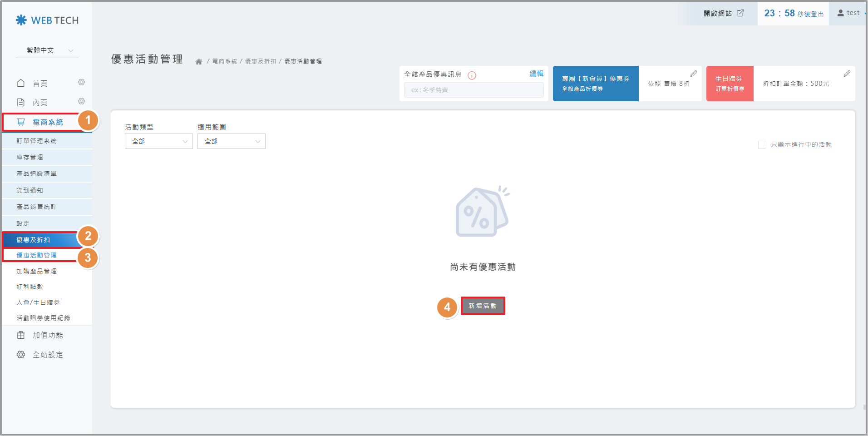The width and height of the screenshot is (868, 436).
Task: Select 紅利點數 in the sidebar
Action: tap(30, 287)
